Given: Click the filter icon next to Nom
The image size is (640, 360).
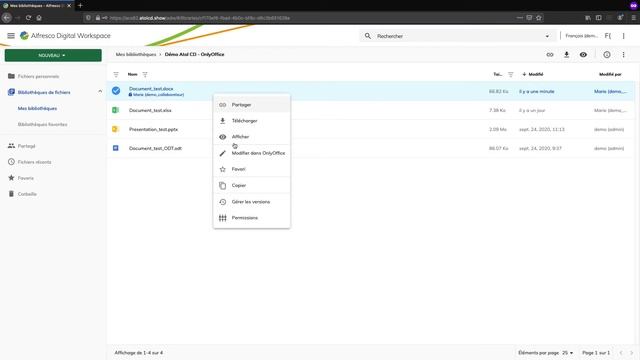Looking at the screenshot, I should (x=145, y=75).
